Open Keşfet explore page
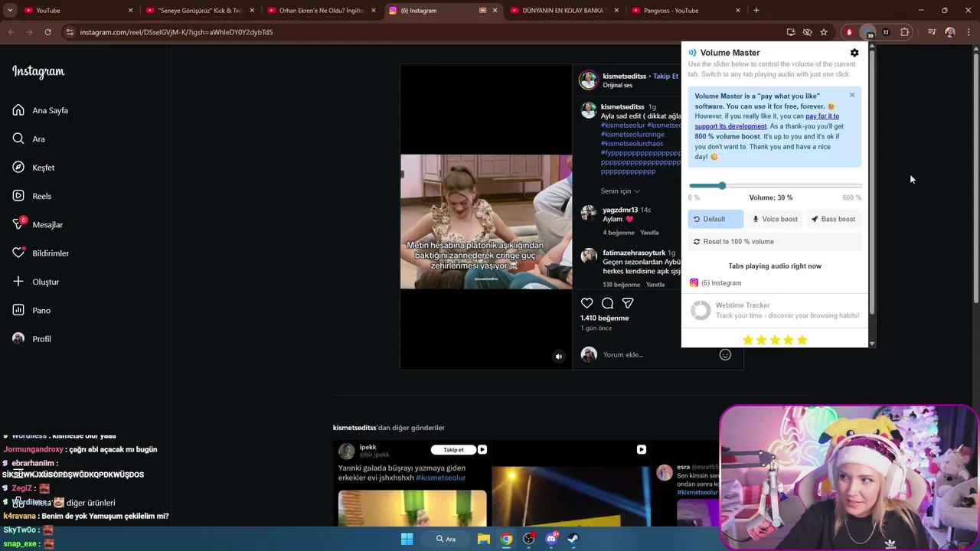The height and width of the screenshot is (551, 980). 34,168
